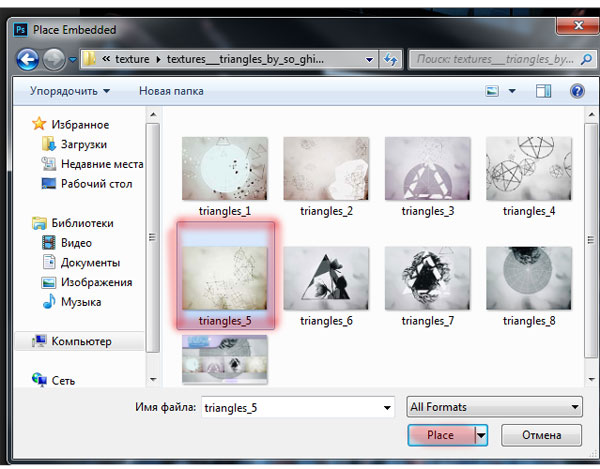Click the Недавние места icon
This screenshot has width=600, height=469.
(x=49, y=164)
